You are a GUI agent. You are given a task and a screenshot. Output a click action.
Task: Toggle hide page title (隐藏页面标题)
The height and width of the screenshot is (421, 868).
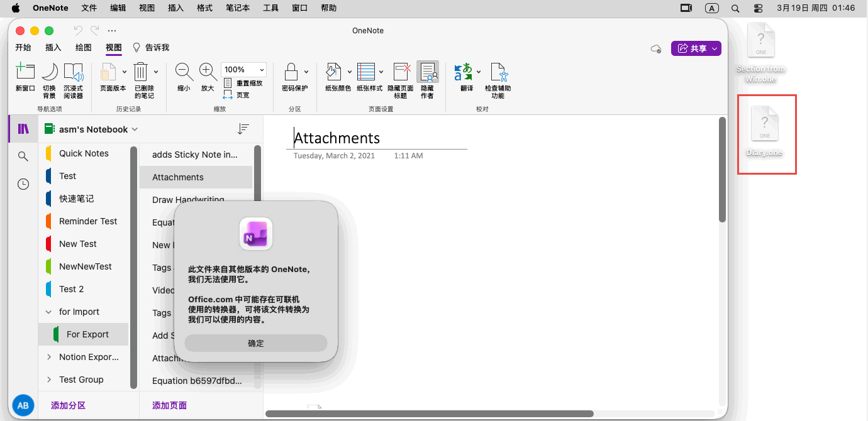(x=401, y=73)
